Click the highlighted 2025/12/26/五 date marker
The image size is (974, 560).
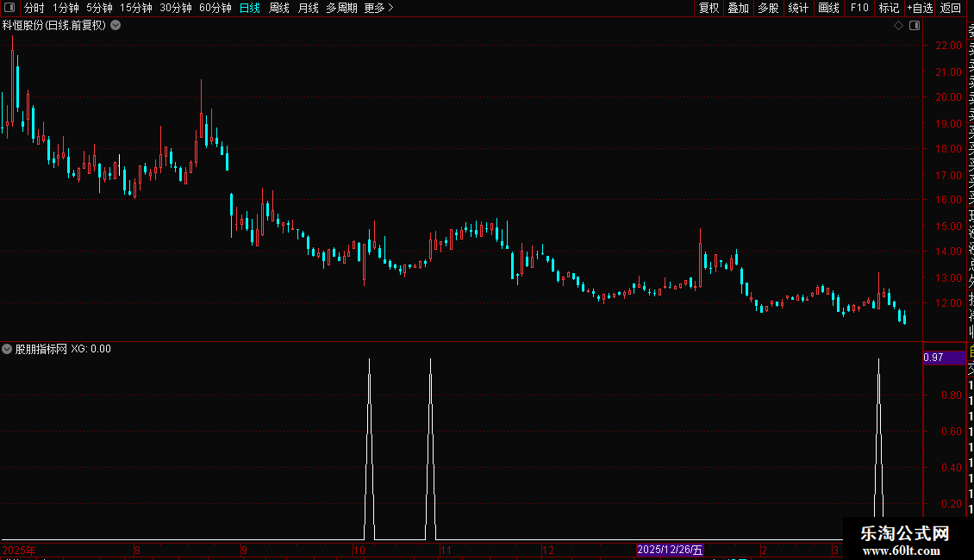click(670, 550)
